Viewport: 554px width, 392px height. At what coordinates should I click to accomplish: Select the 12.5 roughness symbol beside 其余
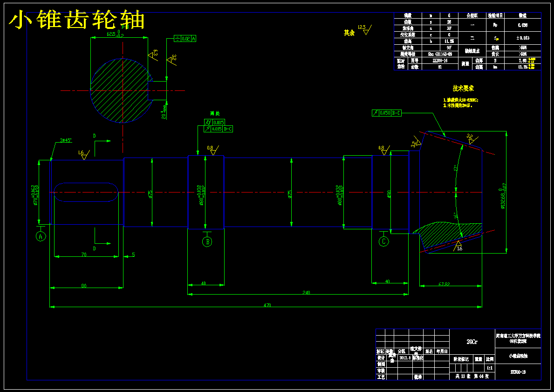364,29
